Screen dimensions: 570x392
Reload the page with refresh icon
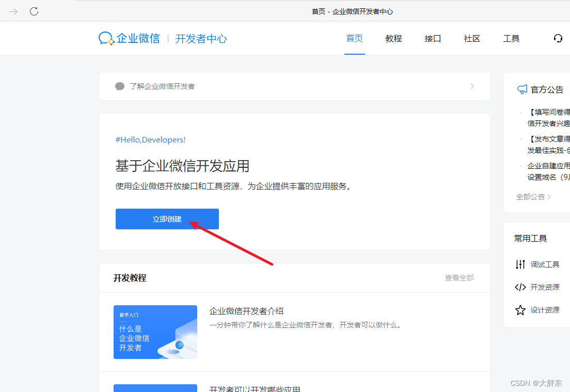pos(34,11)
